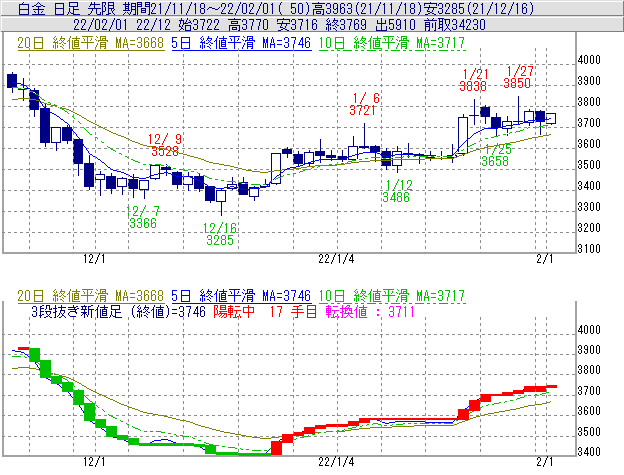The width and height of the screenshot is (624, 475).
Task: Click the 12/9 3528 peak label
Action: 165,145
